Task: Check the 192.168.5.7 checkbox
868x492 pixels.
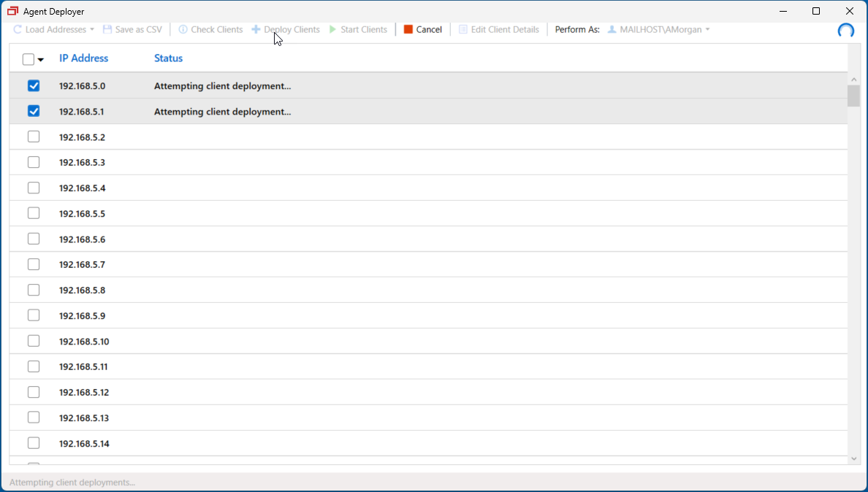Action: coord(33,264)
